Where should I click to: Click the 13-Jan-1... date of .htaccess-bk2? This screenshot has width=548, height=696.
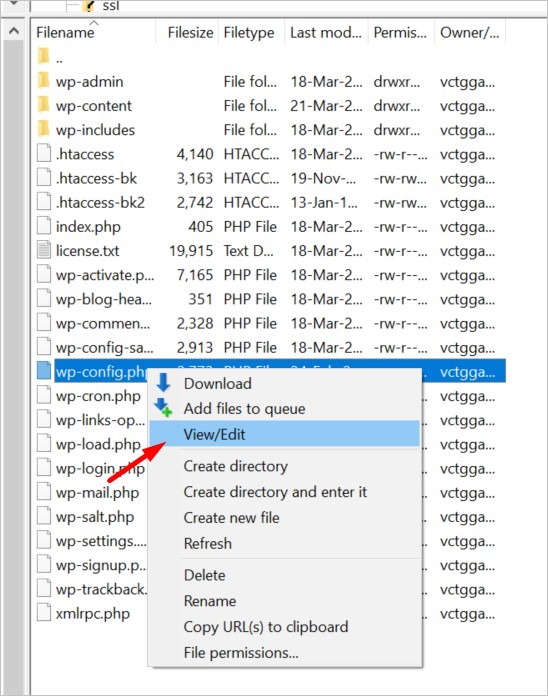tap(324, 202)
